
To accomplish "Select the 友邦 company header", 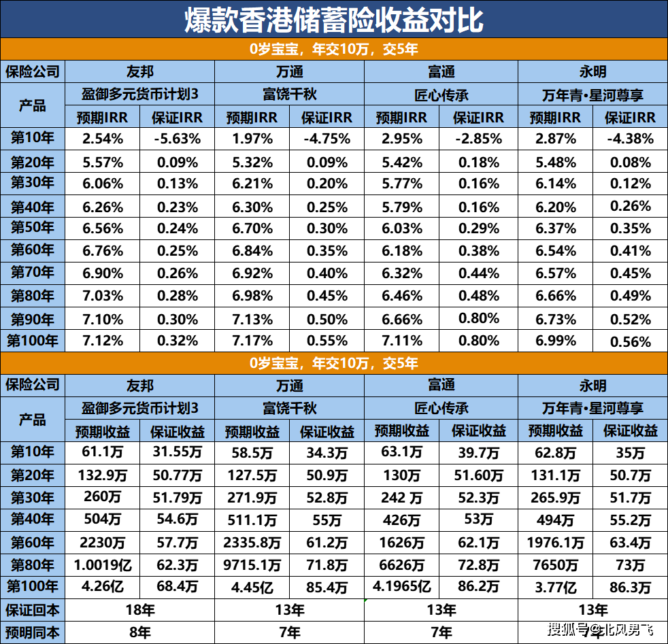I will click(139, 71).
